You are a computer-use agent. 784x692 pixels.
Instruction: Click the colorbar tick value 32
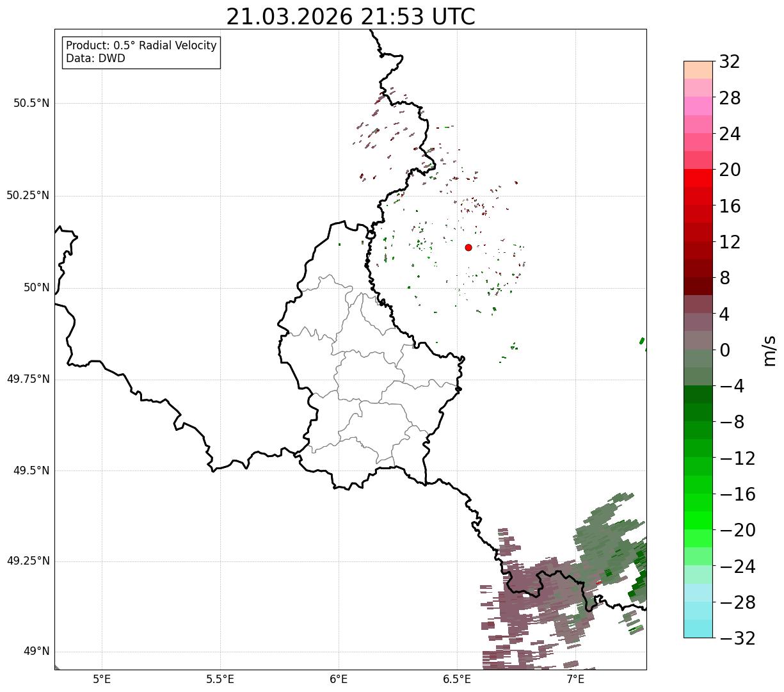730,62
